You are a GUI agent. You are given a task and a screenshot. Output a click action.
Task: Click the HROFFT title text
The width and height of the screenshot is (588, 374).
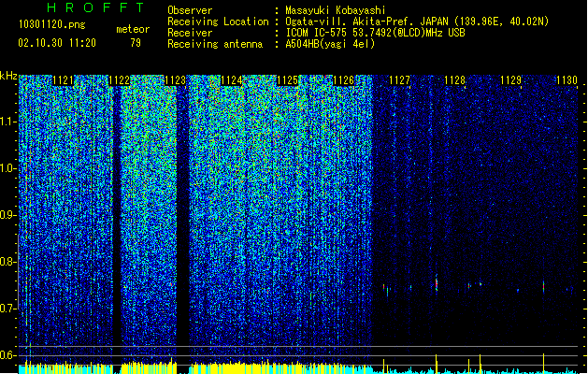tap(95, 7)
